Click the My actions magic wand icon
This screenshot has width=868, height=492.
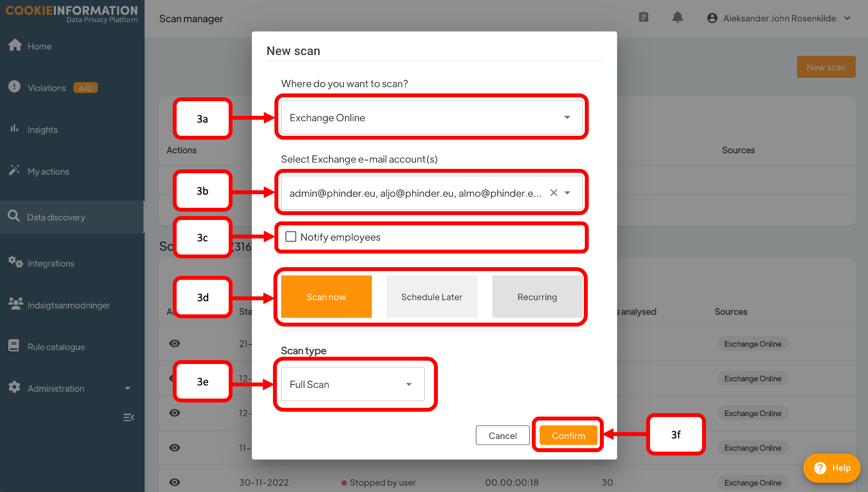[x=15, y=170]
